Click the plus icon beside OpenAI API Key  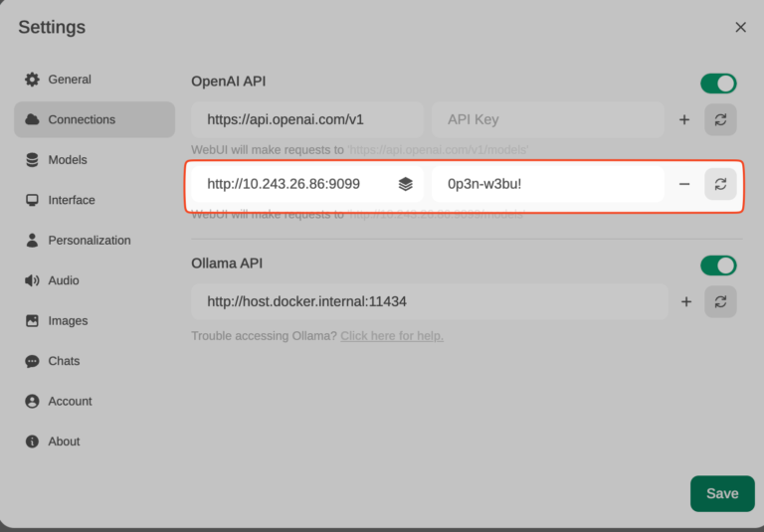tap(684, 119)
